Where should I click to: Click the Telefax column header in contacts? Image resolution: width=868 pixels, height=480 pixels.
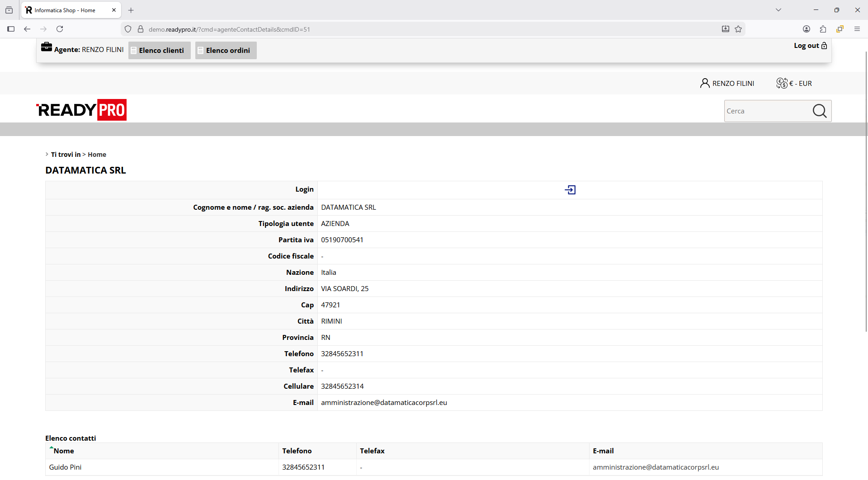click(372, 451)
